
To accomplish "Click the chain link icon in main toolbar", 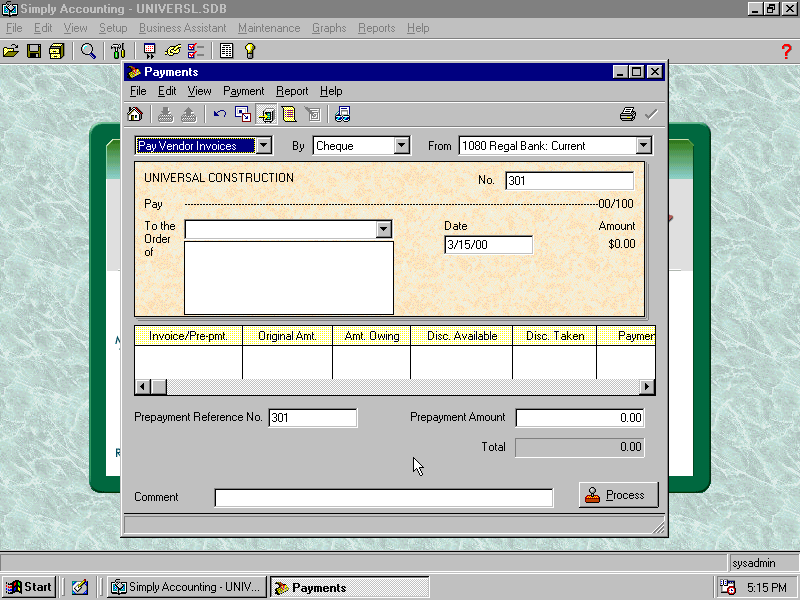I will [173, 51].
